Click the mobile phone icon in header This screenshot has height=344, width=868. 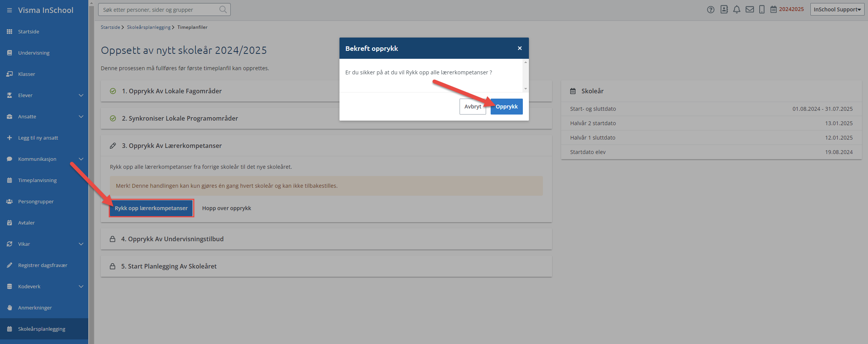click(x=762, y=9)
